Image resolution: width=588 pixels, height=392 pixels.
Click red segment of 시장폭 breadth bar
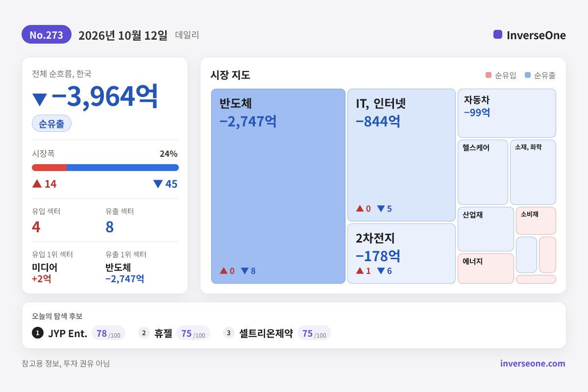49,168
